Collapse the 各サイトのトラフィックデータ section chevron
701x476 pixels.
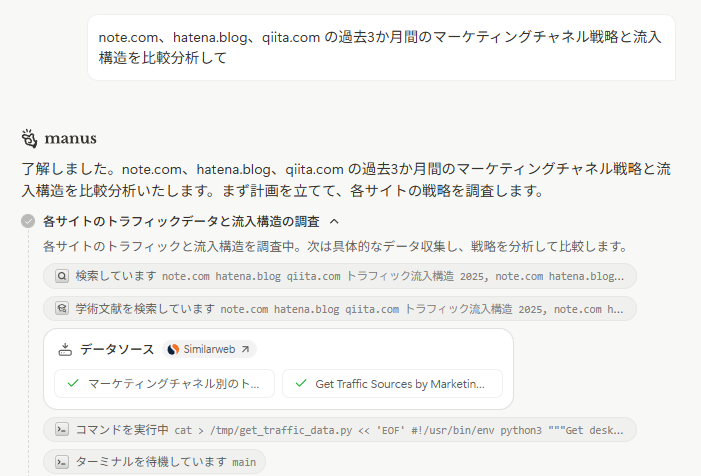(334, 221)
